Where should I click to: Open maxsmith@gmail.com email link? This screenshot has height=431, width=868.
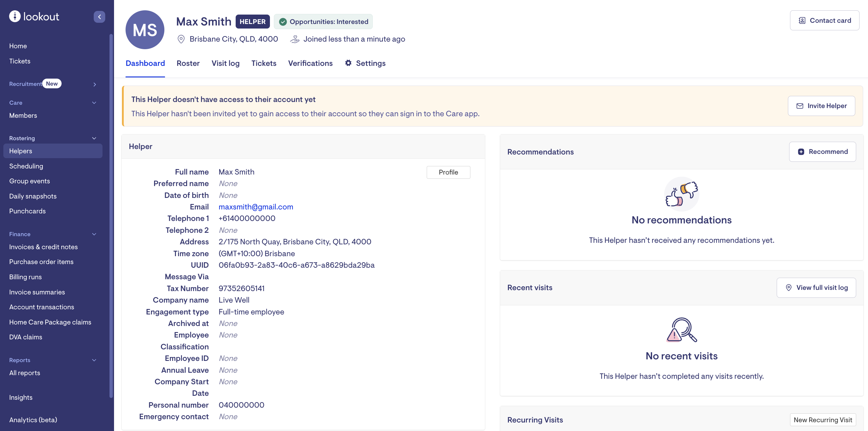(x=256, y=207)
